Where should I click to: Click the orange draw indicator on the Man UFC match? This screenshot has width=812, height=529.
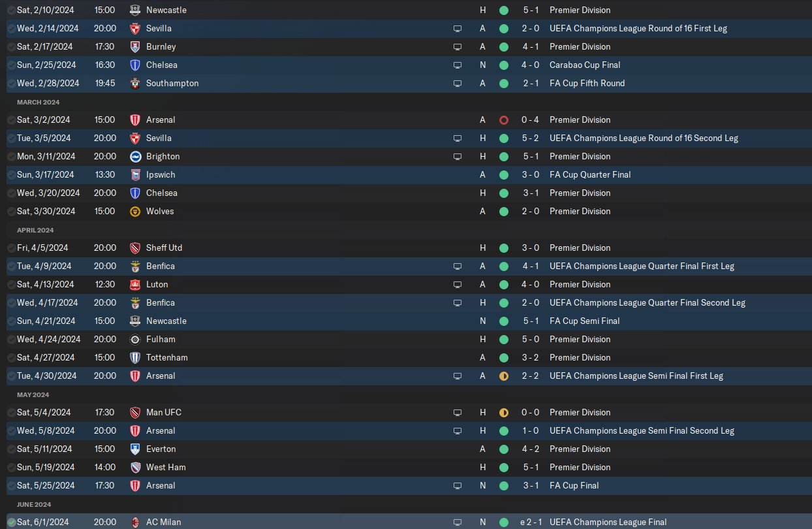[x=503, y=412]
